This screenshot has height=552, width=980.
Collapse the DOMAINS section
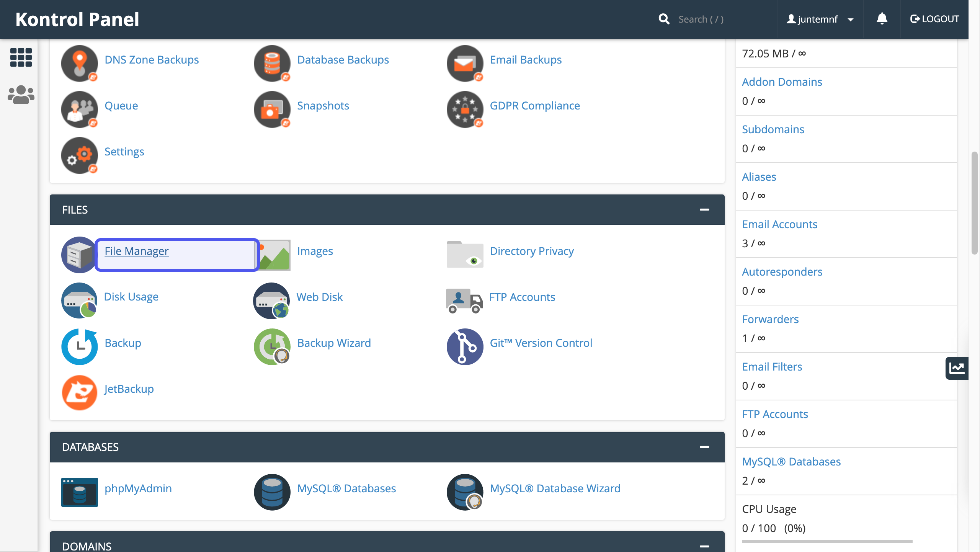[x=704, y=546]
